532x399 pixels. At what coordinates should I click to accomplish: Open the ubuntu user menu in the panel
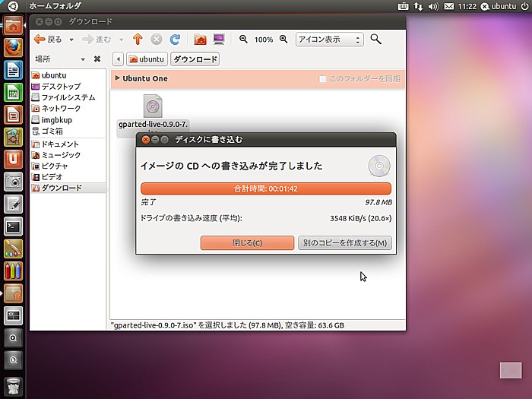pyautogui.click(x=499, y=6)
